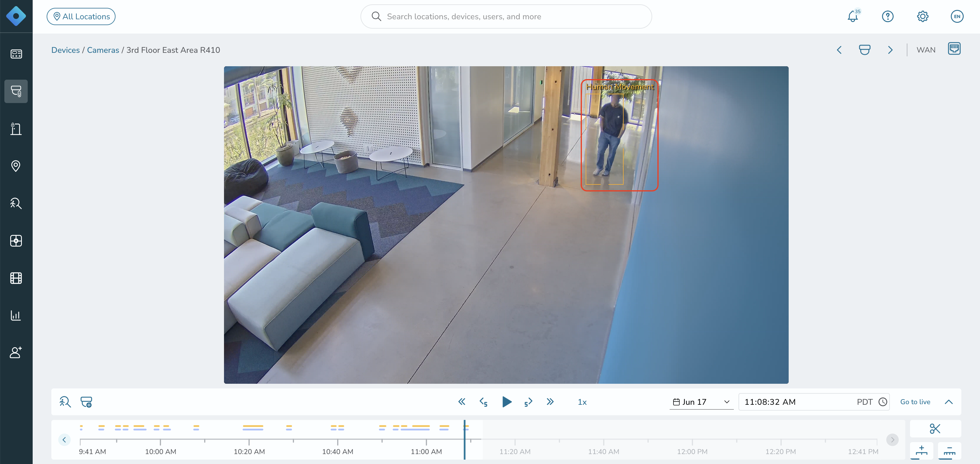The width and height of the screenshot is (980, 464).
Task: Open the analytics bar chart sidebar icon
Action: [16, 315]
